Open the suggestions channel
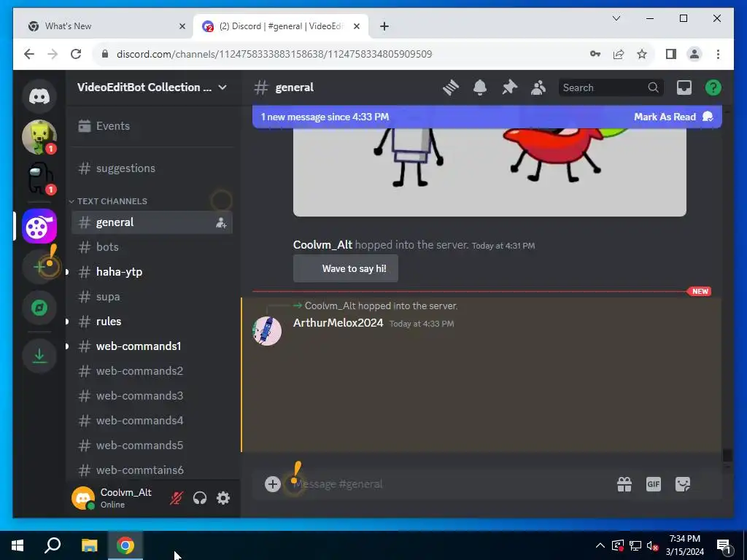 click(152, 168)
